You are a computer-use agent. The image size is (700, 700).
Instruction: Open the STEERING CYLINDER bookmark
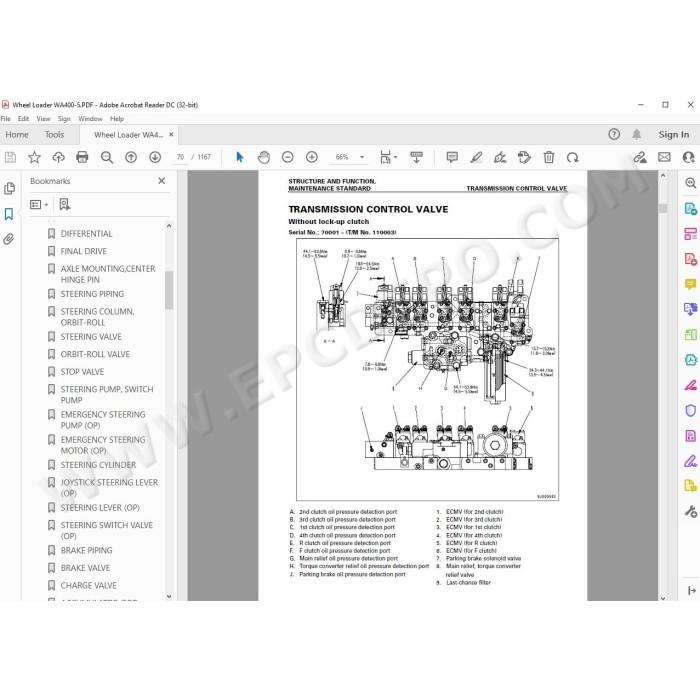point(98,465)
